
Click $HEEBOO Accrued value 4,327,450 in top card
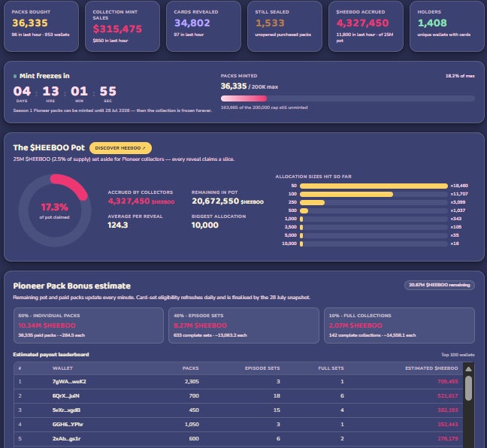[362, 23]
